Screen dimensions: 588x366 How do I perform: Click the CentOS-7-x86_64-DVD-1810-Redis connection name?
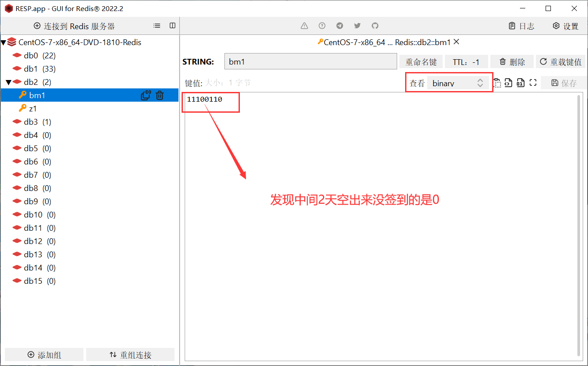(x=80, y=42)
